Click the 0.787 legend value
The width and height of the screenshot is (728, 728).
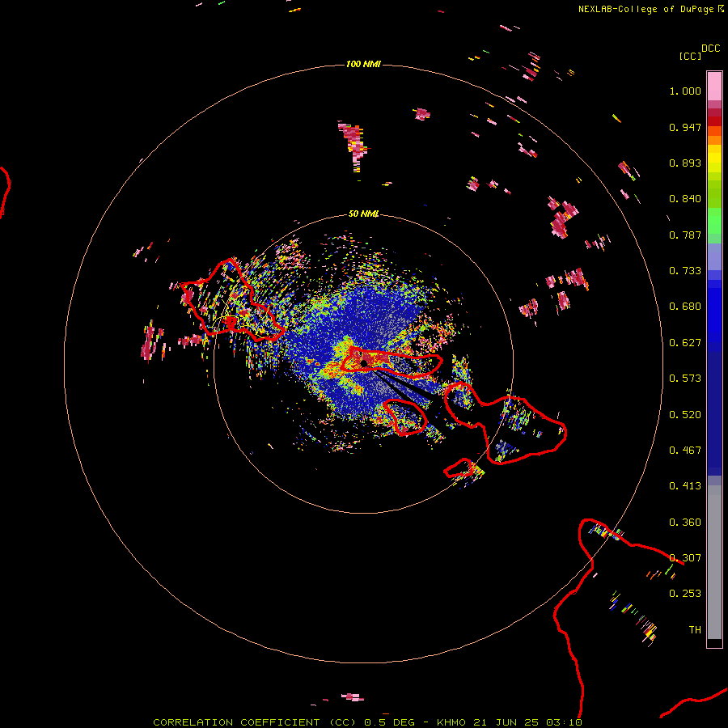(x=685, y=235)
